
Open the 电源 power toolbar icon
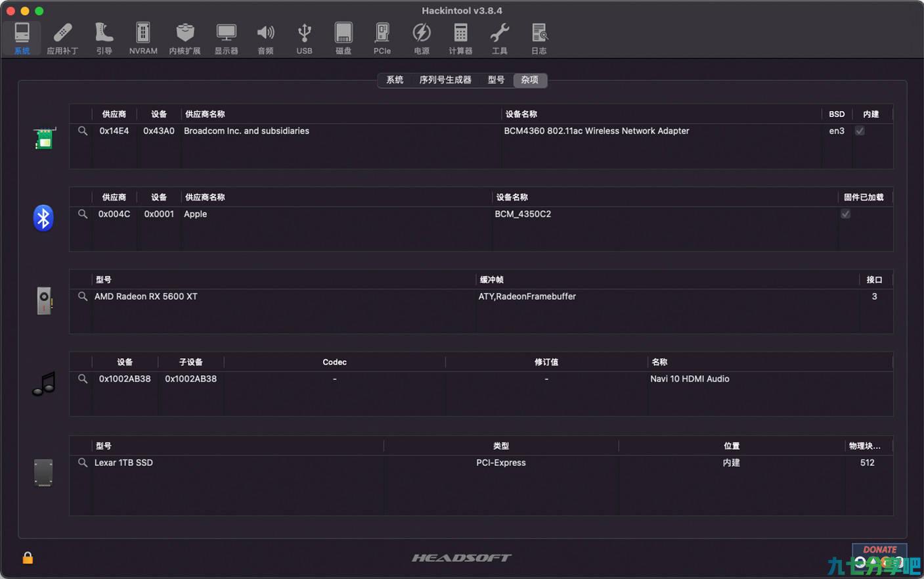(422, 38)
